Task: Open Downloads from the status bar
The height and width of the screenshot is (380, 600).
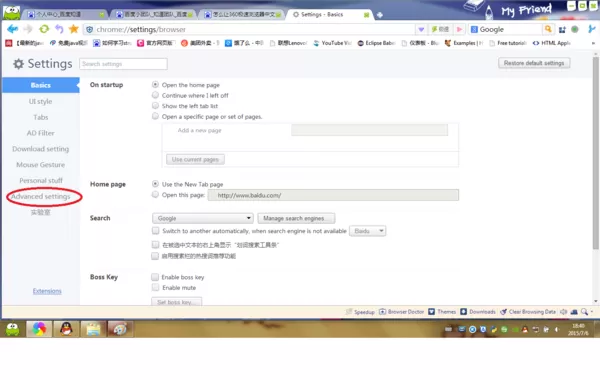Action: click(x=478, y=312)
